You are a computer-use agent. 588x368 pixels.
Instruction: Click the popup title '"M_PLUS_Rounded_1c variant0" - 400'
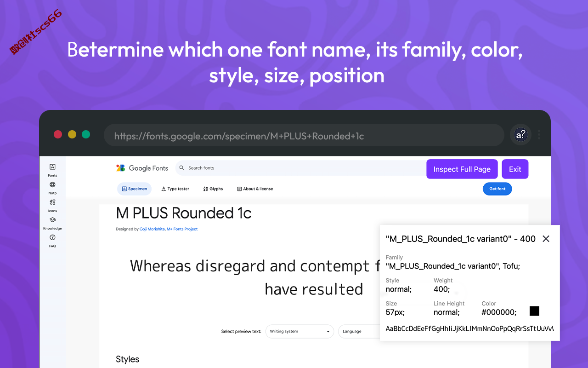[x=461, y=239]
